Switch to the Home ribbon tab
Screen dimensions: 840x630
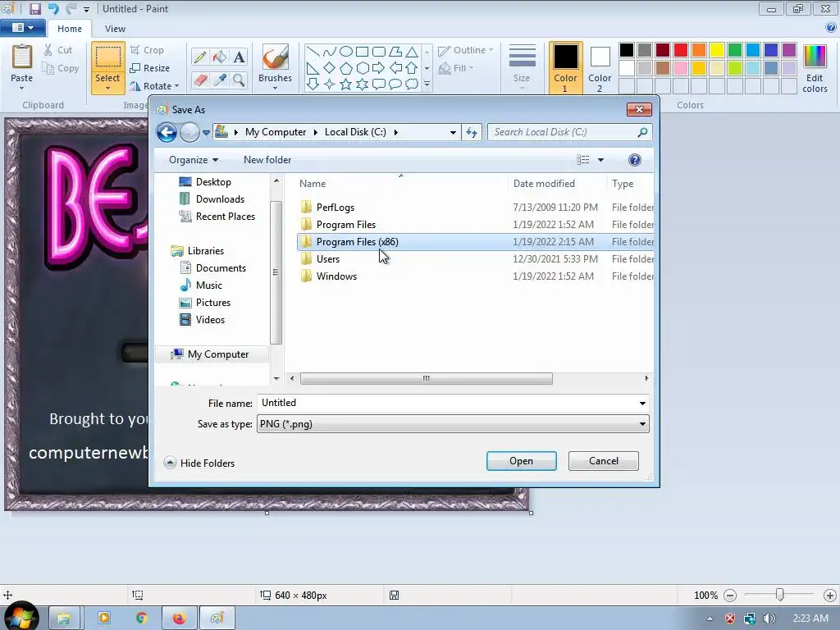70,29
